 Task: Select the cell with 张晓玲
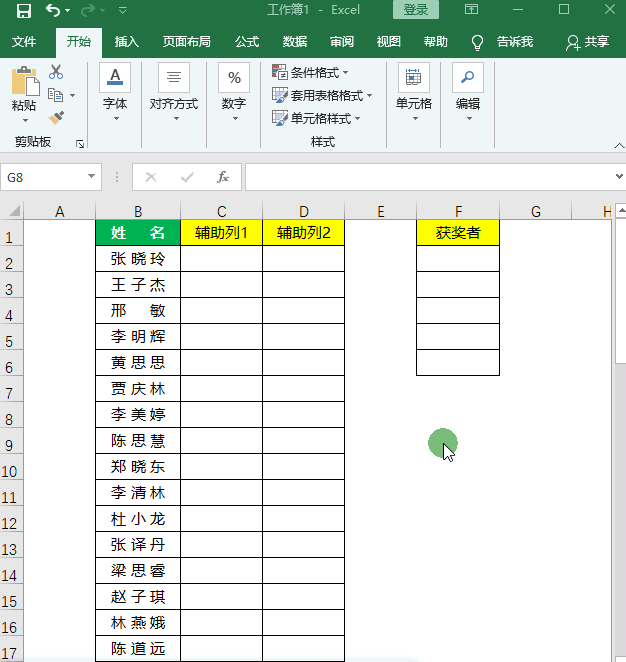tap(138, 259)
